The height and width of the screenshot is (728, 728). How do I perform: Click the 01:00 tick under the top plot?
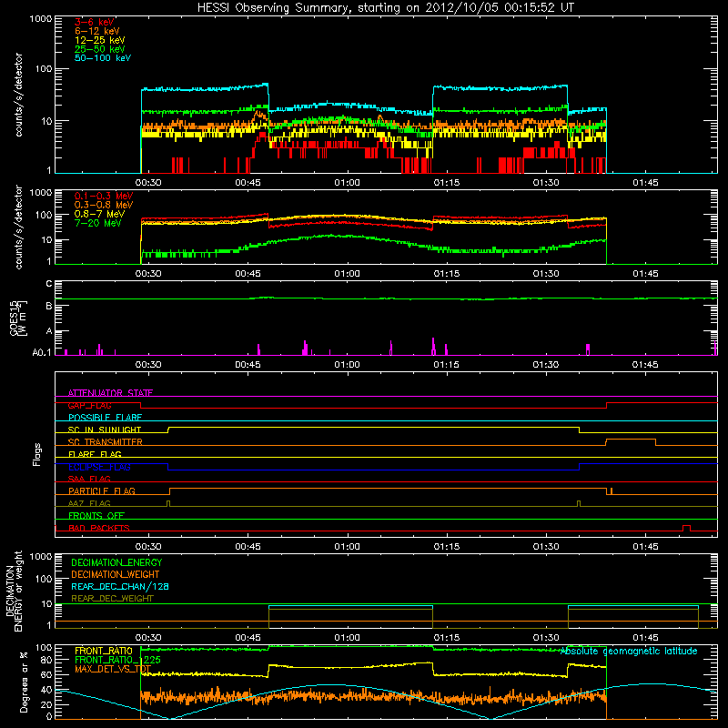(x=347, y=183)
